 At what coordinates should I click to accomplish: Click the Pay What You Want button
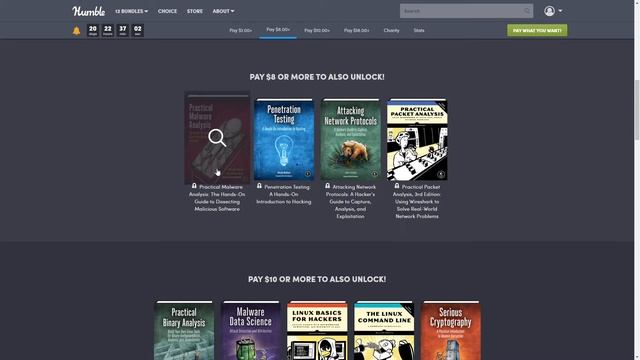pyautogui.click(x=537, y=30)
